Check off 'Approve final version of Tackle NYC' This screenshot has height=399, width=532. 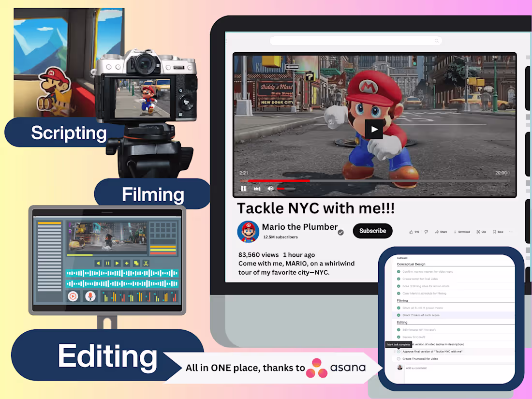(x=399, y=352)
